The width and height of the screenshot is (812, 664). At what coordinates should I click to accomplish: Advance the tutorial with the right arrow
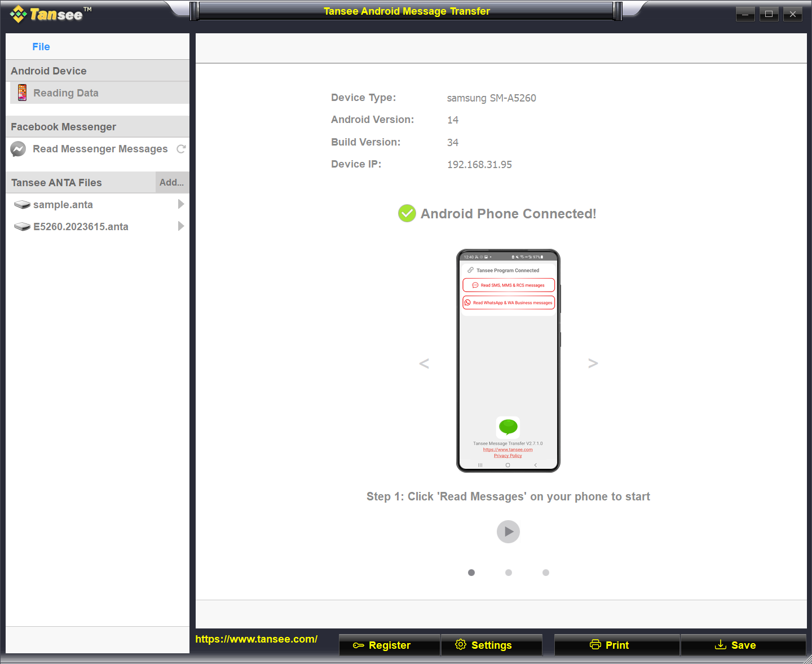coord(593,363)
